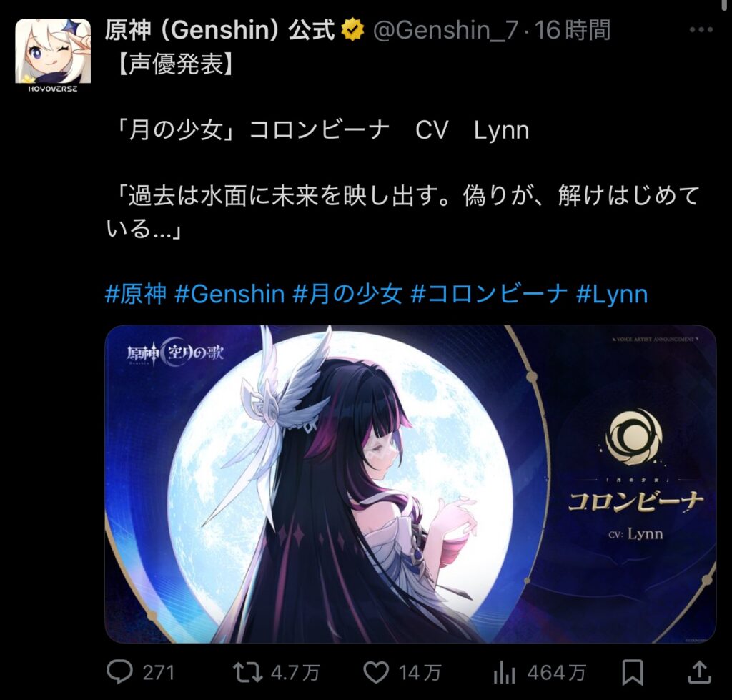Image resolution: width=732 pixels, height=700 pixels.
Task: Open the reply comment icon
Action: point(119,672)
